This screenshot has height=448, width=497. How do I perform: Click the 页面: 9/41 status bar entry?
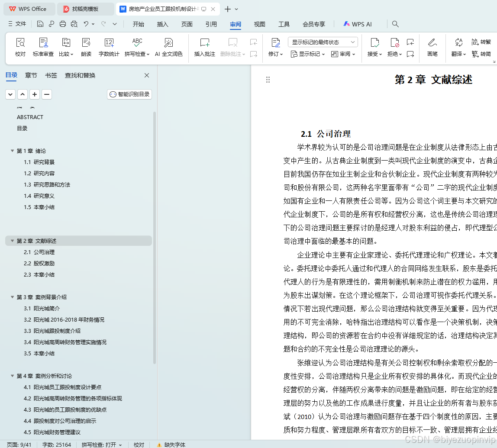pyautogui.click(x=19, y=445)
